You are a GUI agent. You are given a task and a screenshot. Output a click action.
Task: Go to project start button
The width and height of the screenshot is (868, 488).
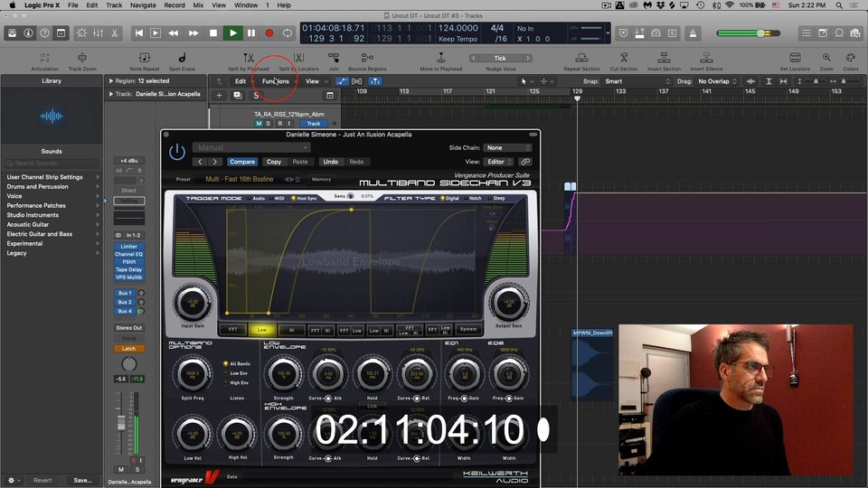click(139, 33)
